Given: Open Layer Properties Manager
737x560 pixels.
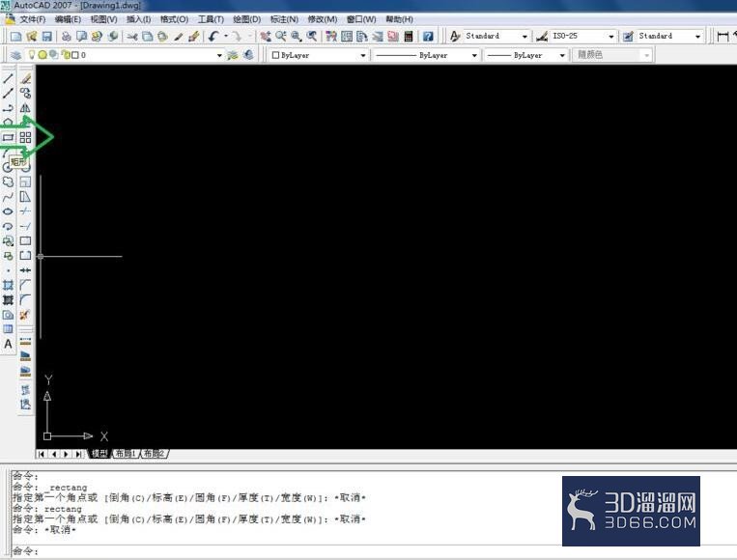Looking at the screenshot, I should click(15, 55).
